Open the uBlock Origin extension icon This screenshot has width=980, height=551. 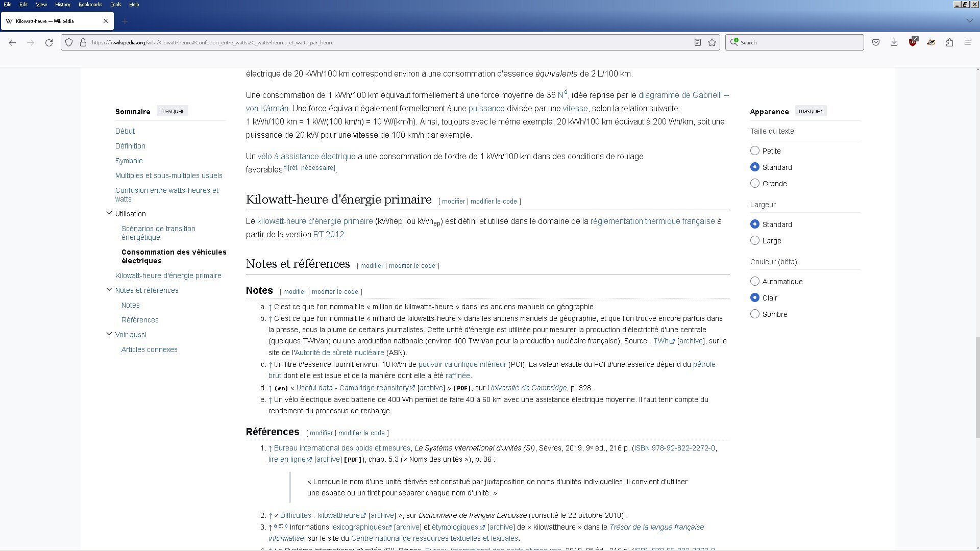pos(913,42)
